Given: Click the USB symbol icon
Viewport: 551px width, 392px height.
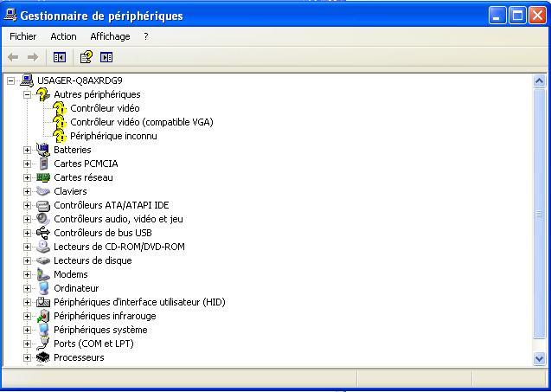Looking at the screenshot, I should (43, 233).
